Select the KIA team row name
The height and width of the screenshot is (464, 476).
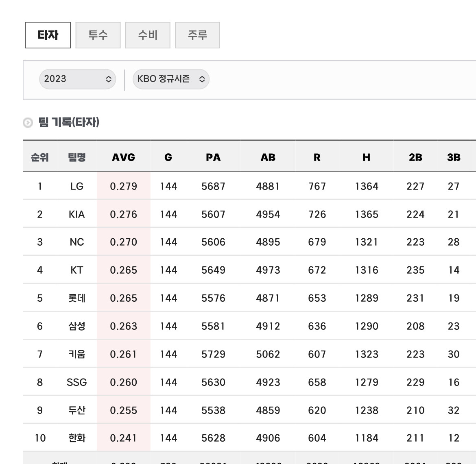point(76,214)
